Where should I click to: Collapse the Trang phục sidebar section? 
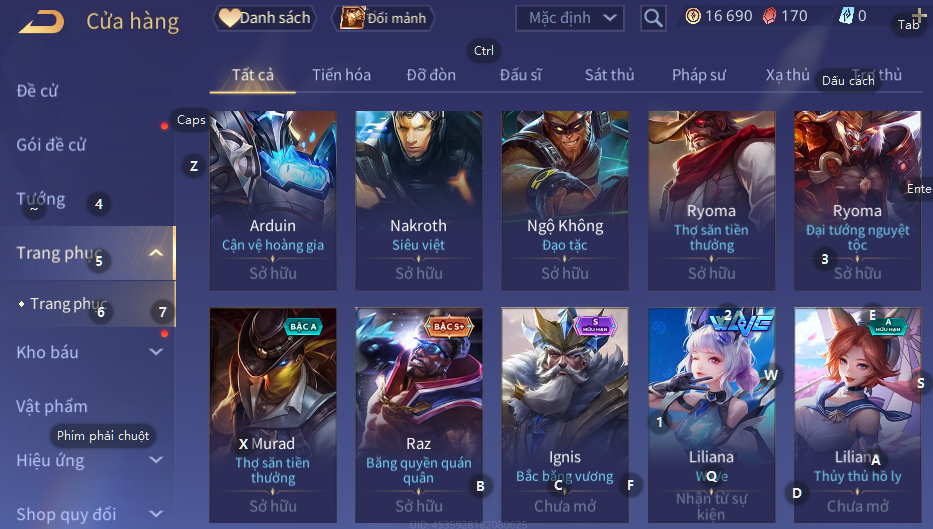tap(156, 253)
